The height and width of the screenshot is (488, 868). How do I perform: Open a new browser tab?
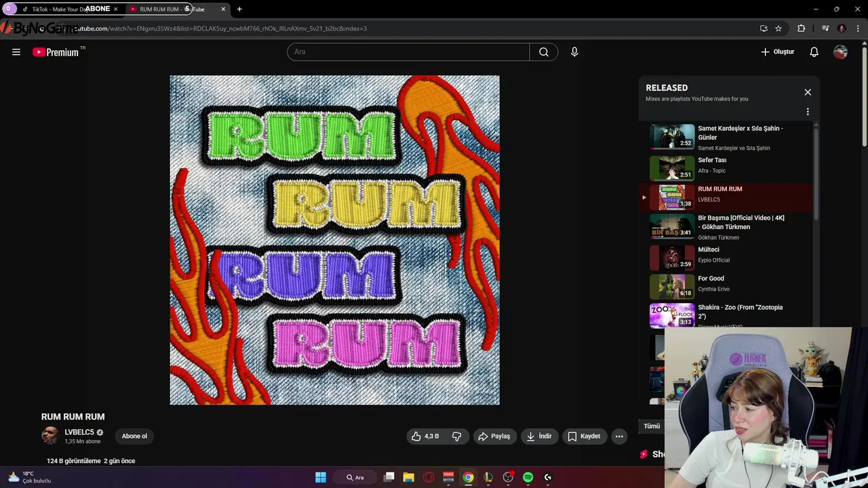click(x=239, y=9)
